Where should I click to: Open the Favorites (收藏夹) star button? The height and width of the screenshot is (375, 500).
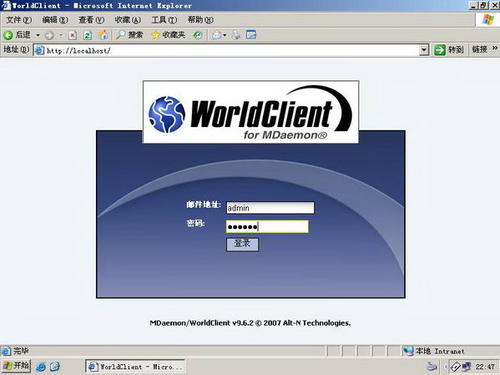pyautogui.click(x=168, y=35)
